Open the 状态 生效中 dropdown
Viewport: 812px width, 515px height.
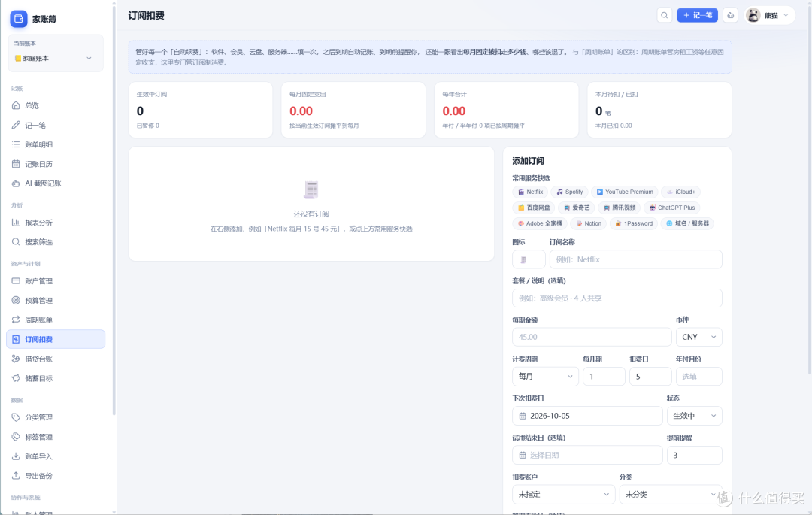pyautogui.click(x=694, y=416)
